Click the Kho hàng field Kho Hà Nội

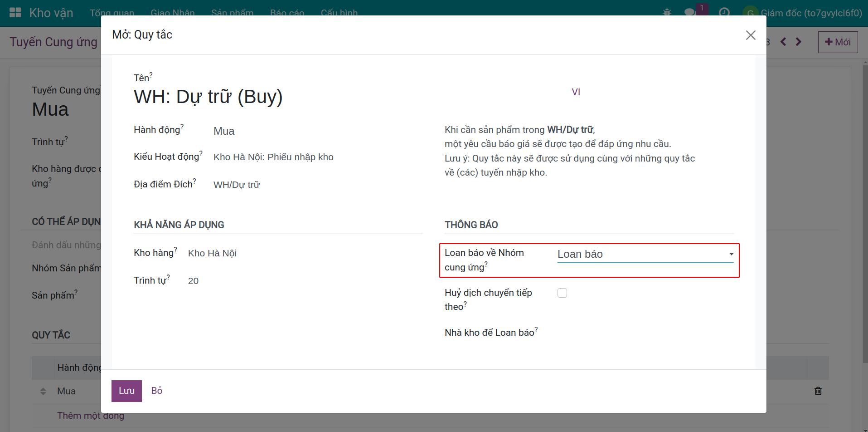coord(212,253)
